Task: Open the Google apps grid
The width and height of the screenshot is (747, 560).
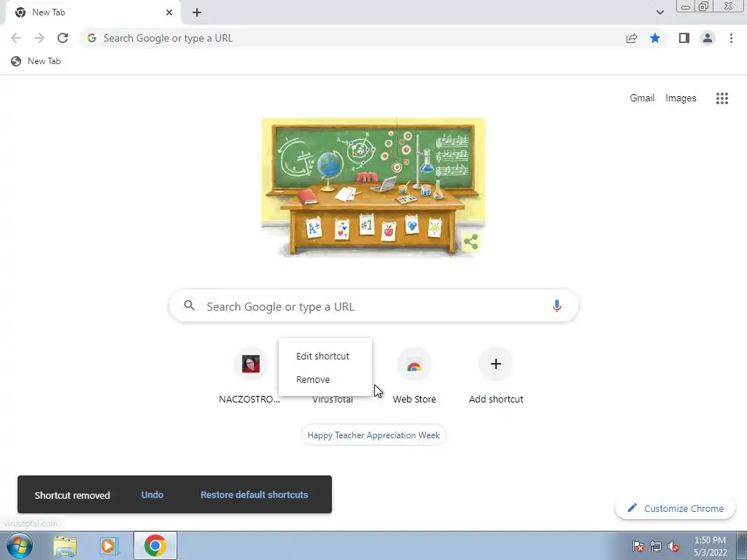Action: click(x=721, y=98)
